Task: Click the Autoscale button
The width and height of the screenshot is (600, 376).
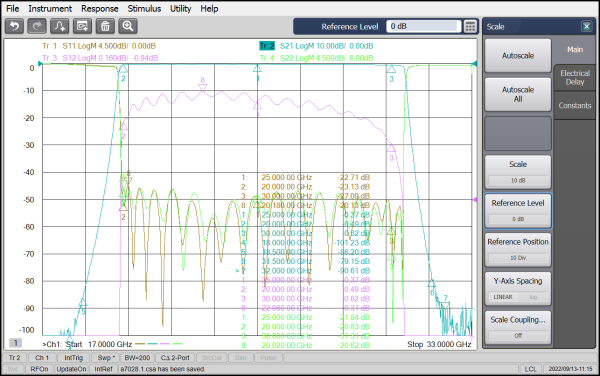Action: (518, 56)
